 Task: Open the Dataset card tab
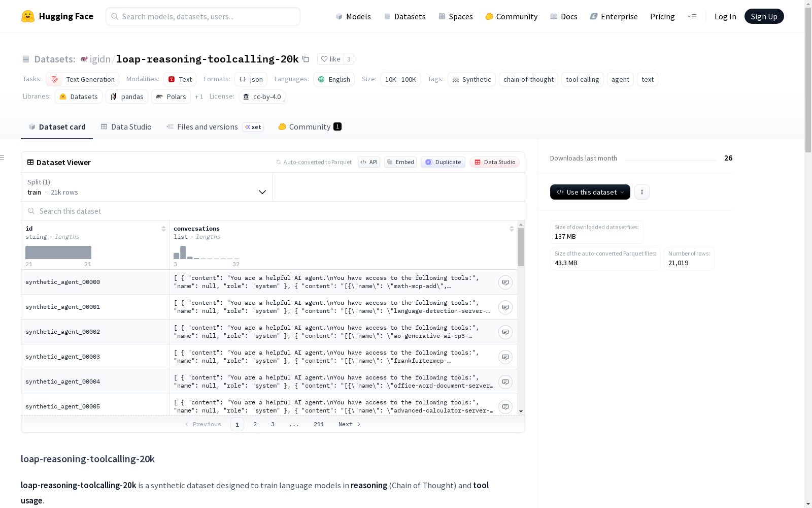(57, 127)
